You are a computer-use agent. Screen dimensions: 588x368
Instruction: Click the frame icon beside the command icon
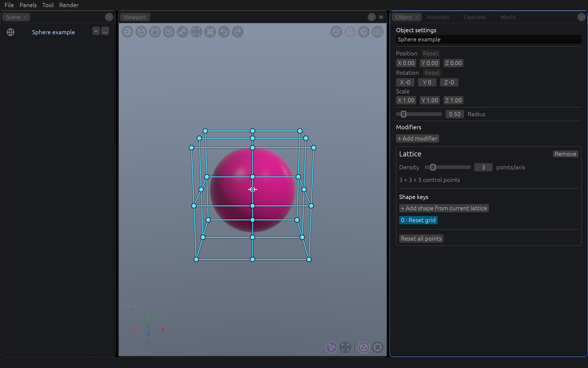click(196, 32)
